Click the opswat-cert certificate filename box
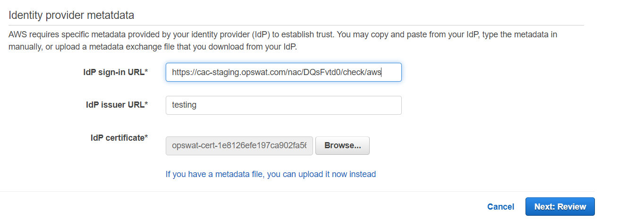Screen dimensions: 644x220 click(x=239, y=146)
